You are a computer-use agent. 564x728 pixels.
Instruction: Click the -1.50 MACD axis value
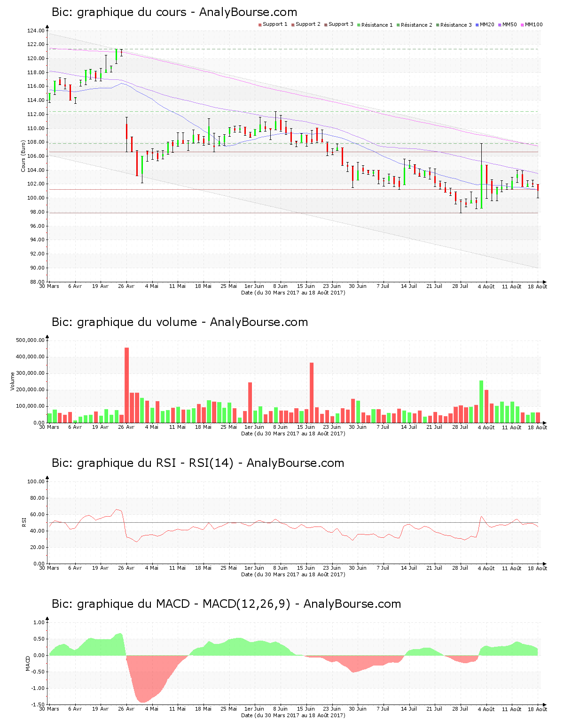tap(38, 705)
